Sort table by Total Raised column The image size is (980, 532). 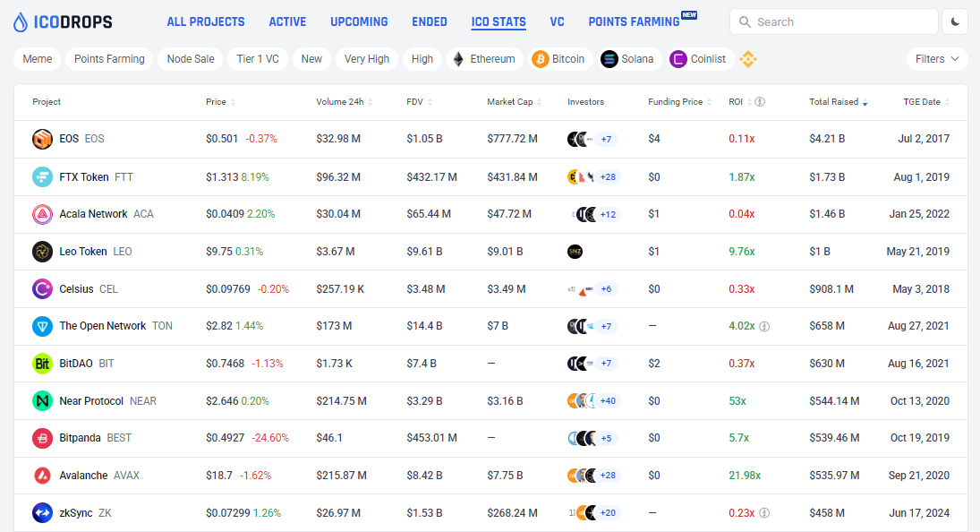point(838,102)
